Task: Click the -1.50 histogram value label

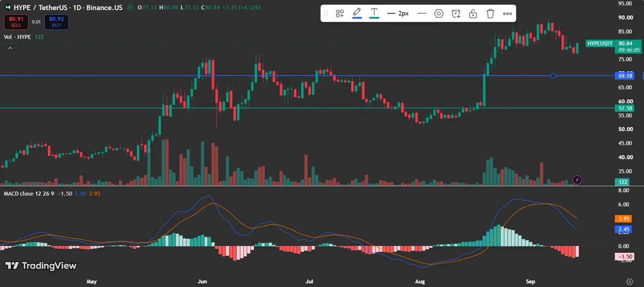Action: 625,257
